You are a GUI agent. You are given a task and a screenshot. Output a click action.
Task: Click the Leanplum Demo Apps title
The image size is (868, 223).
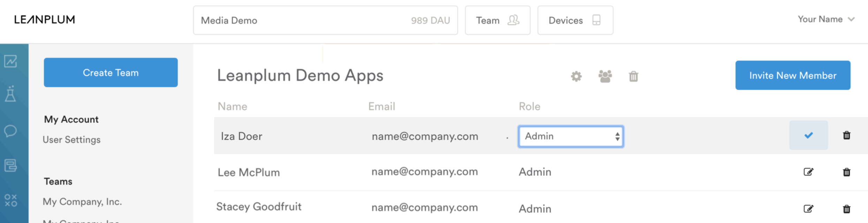point(300,75)
